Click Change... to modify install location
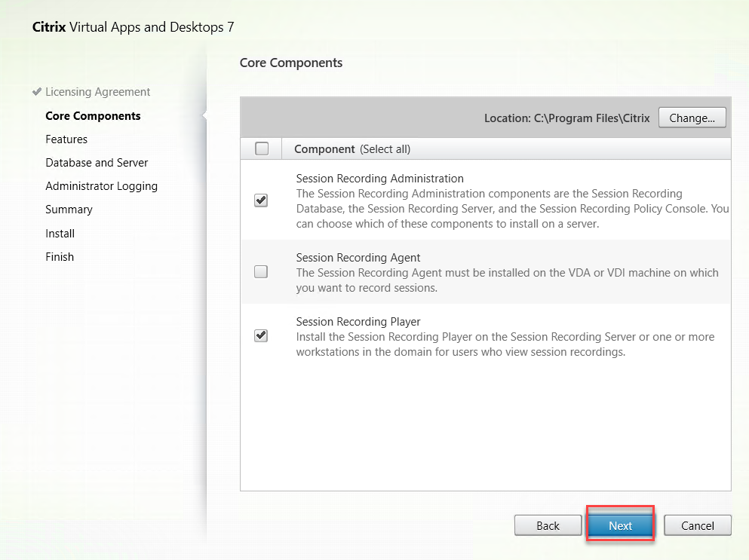The height and width of the screenshot is (560, 749). point(692,118)
